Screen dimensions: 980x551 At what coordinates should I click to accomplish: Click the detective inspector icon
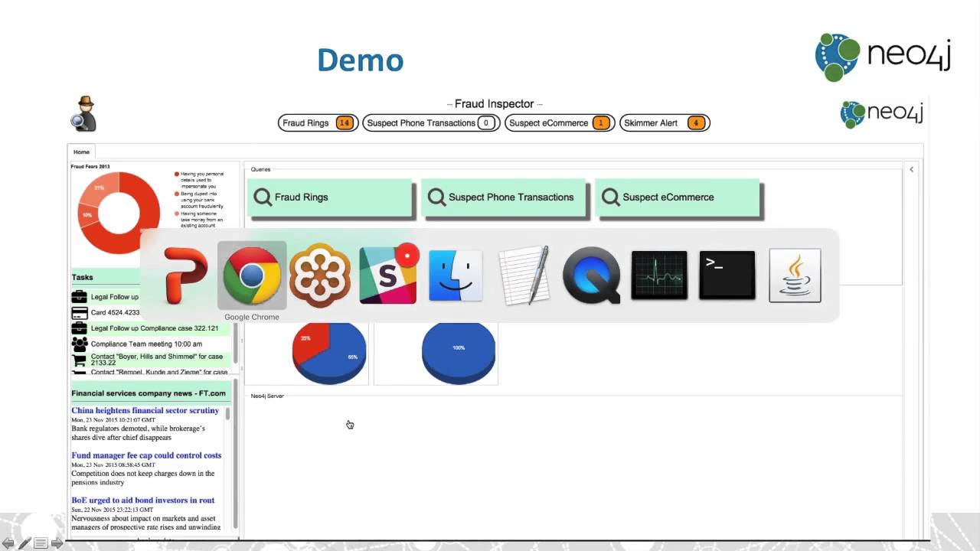[x=84, y=114]
